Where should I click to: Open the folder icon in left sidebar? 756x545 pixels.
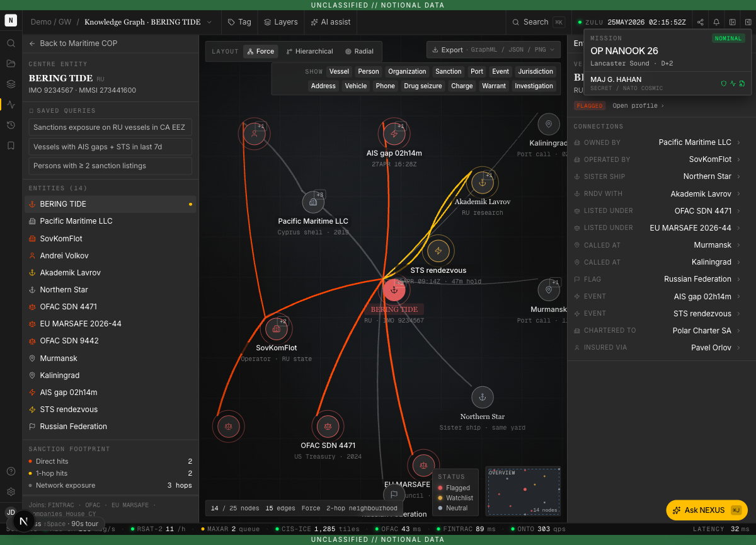pyautogui.click(x=11, y=64)
